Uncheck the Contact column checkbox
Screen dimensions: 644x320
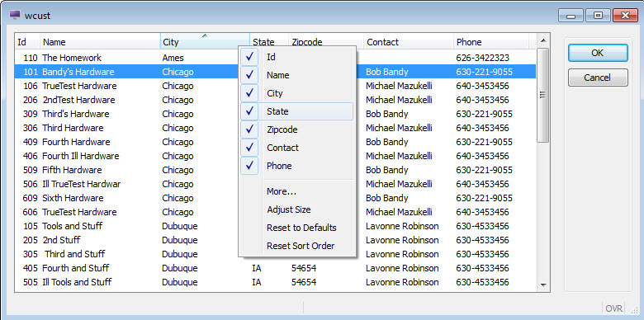pyautogui.click(x=249, y=148)
